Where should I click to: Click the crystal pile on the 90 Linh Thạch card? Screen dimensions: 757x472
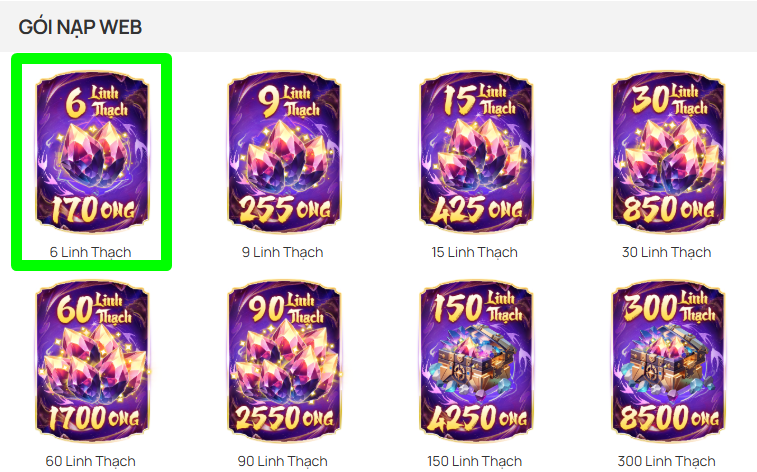pos(285,362)
